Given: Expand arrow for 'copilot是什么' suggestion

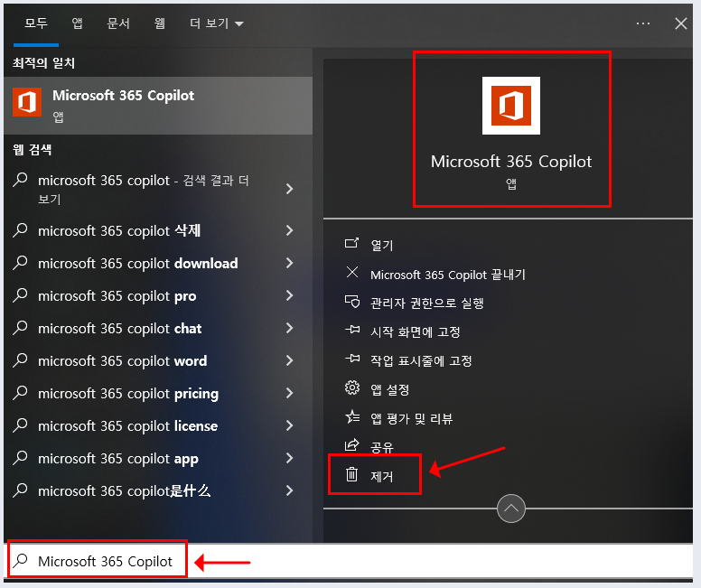Looking at the screenshot, I should (289, 490).
